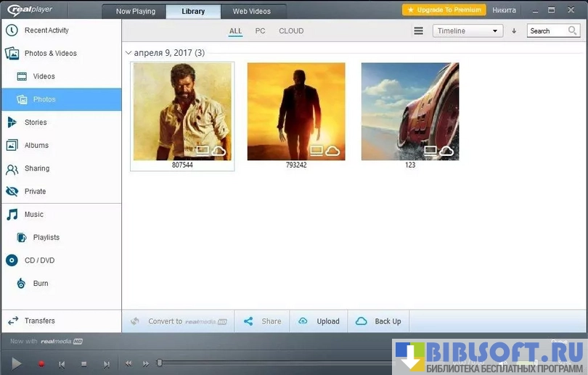Select the Music note icon
588x375 pixels.
coord(12,215)
